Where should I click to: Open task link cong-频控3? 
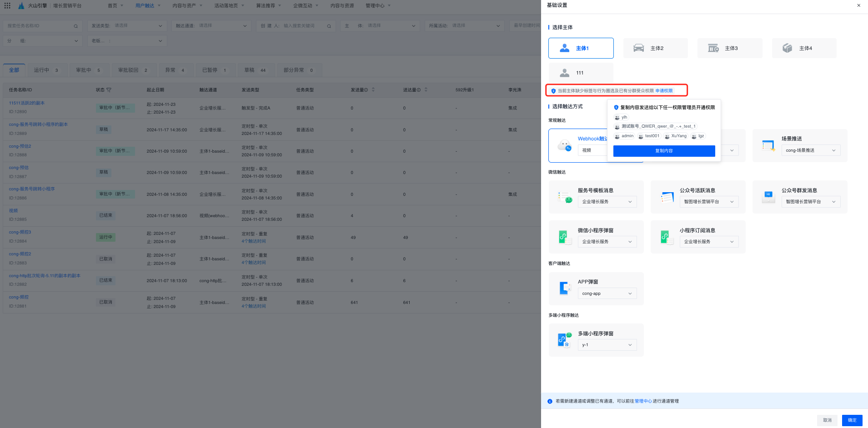click(x=20, y=232)
